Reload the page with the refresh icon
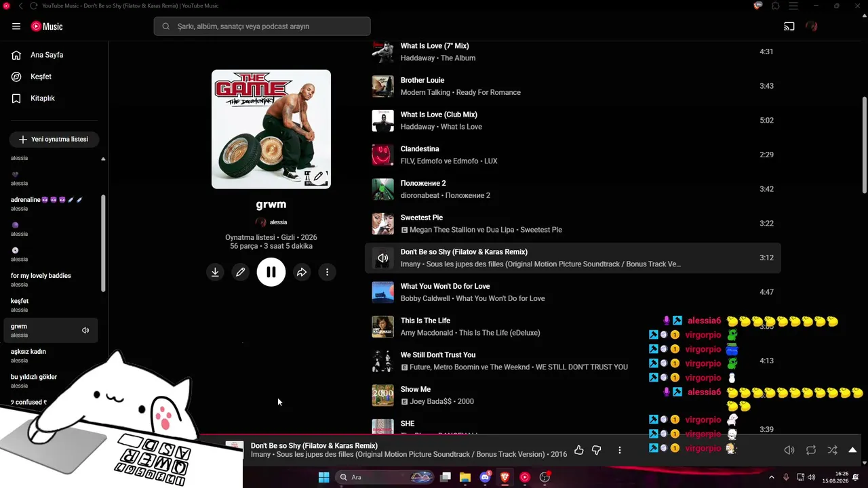The height and width of the screenshot is (488, 868). [x=34, y=6]
